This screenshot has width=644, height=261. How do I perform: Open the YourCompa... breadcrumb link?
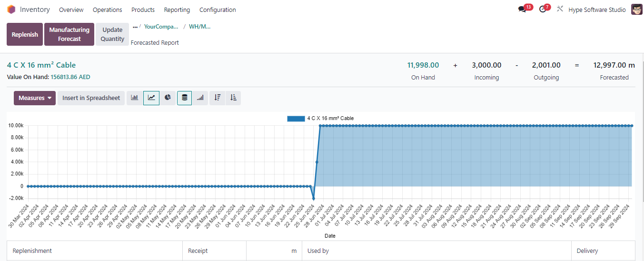tap(161, 27)
